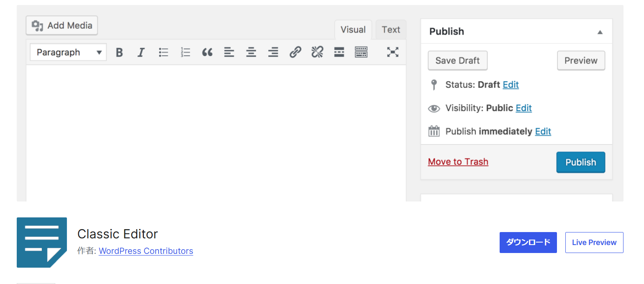Toggle the toolbar with the keyboard-style icon
Image resolution: width=644 pixels, height=284 pixels.
[x=361, y=52]
